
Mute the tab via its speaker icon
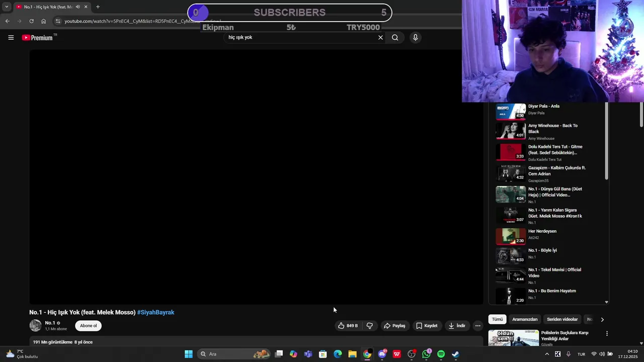click(77, 7)
